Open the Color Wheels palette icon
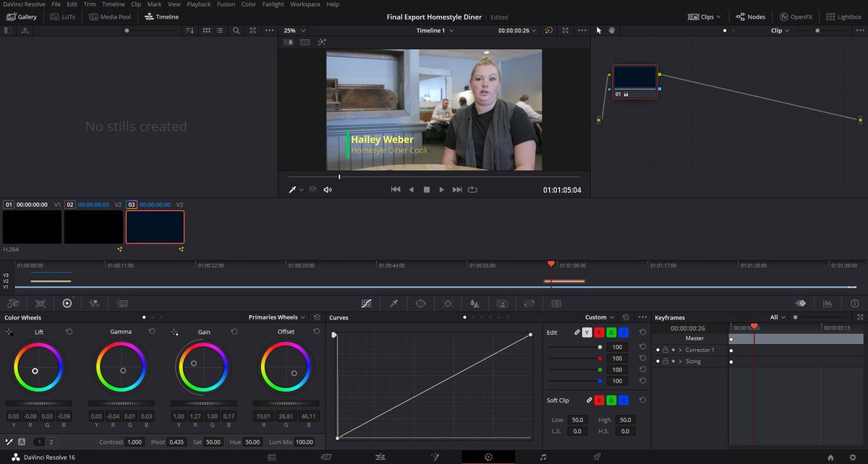 pos(67,304)
